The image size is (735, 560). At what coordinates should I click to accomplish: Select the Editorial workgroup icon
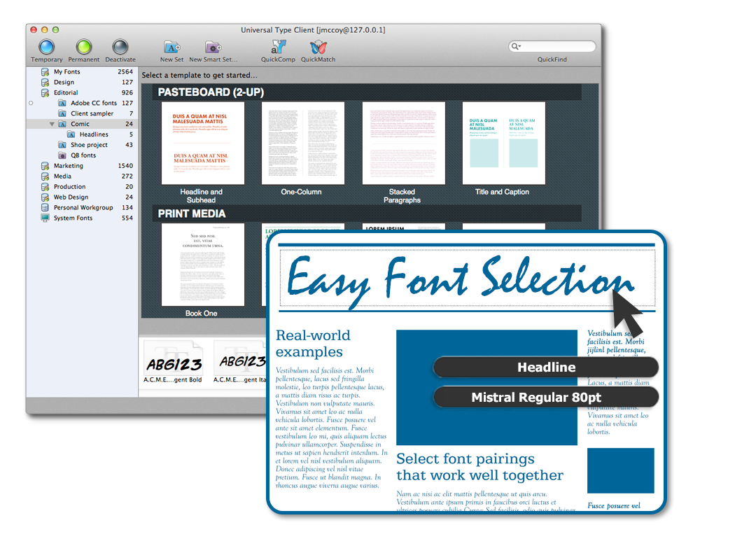click(x=45, y=93)
